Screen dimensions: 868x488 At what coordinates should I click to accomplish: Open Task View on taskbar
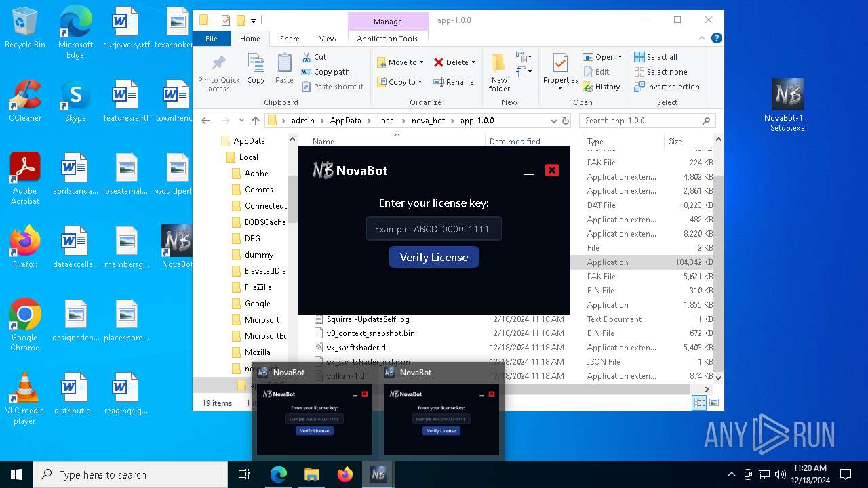tap(244, 474)
